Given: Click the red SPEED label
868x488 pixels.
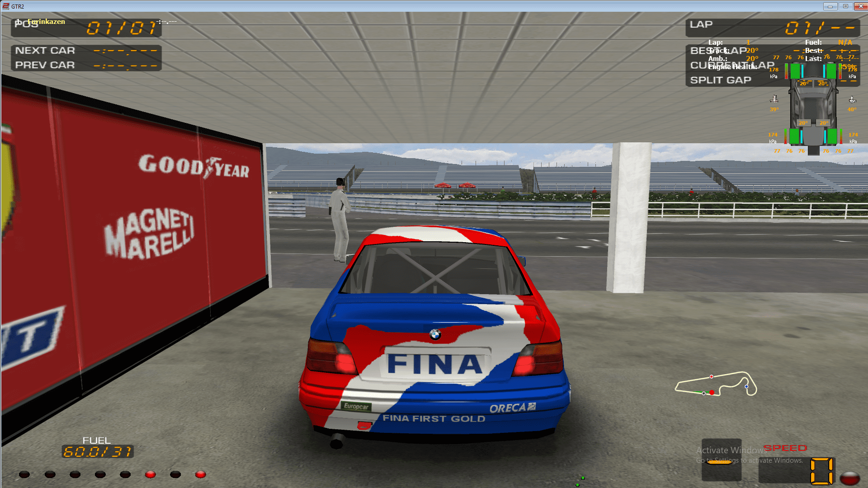Looking at the screenshot, I should (x=785, y=448).
